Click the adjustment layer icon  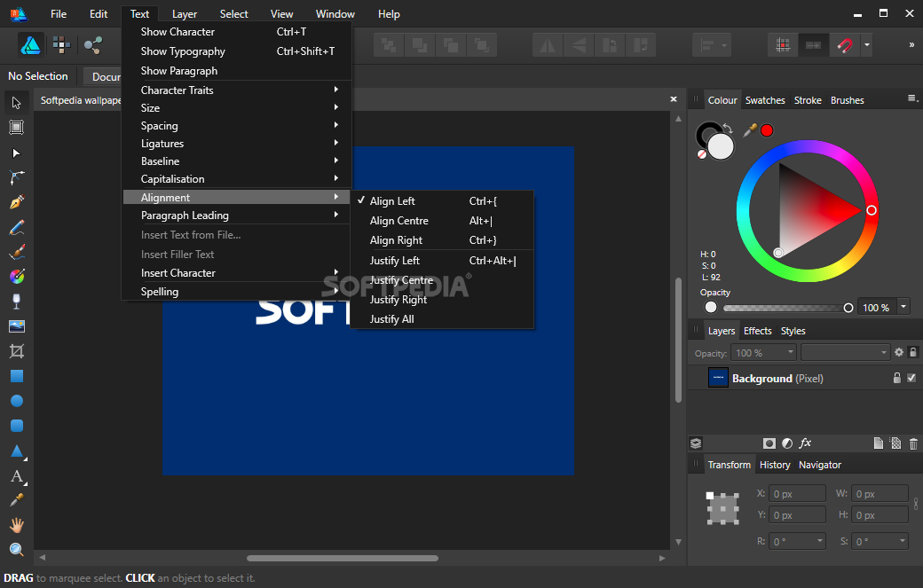787,443
